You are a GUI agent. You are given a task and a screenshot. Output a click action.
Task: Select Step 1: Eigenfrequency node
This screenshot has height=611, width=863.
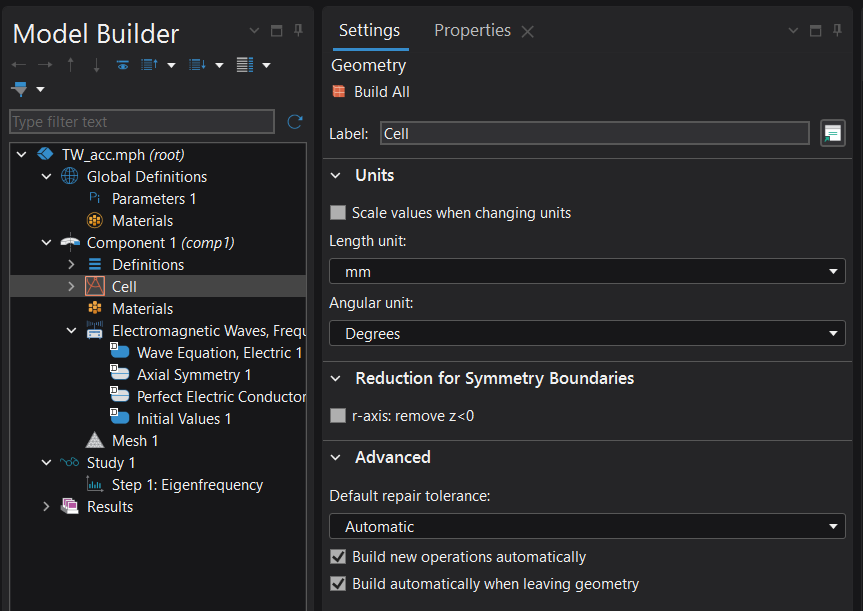pyautogui.click(x=186, y=485)
